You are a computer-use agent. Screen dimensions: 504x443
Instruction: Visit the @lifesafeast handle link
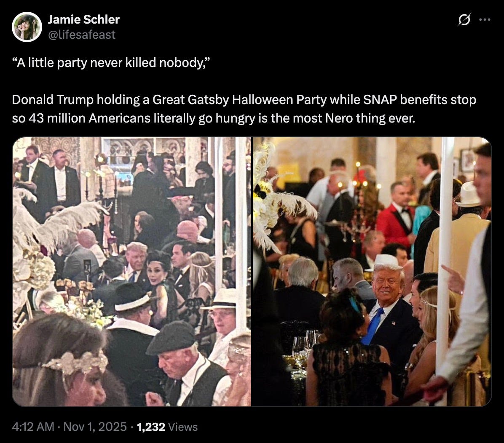[x=82, y=35]
